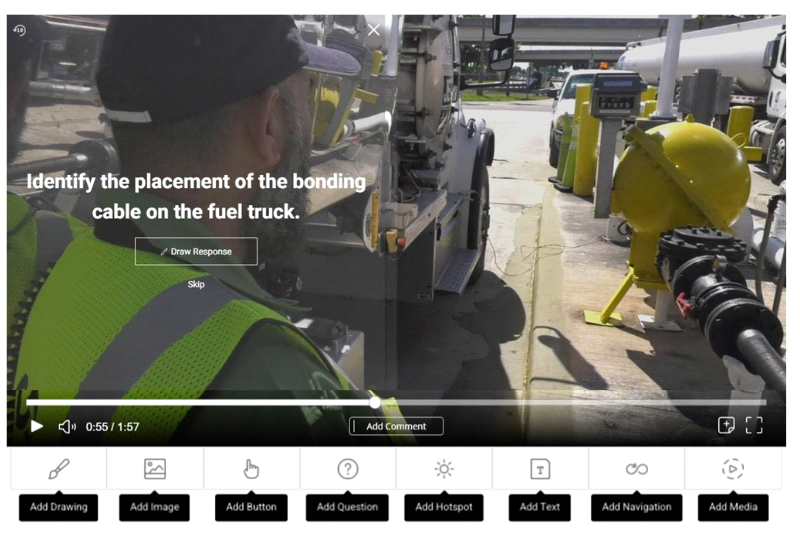Click the Skip link under Draw Response
This screenshot has width=800, height=543.
pos(196,285)
